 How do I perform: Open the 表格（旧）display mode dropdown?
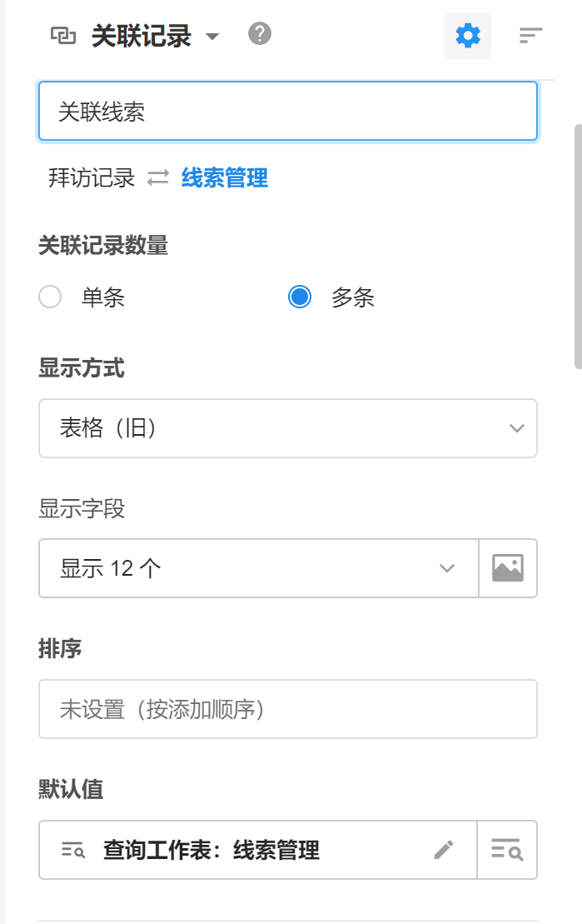[x=287, y=428]
